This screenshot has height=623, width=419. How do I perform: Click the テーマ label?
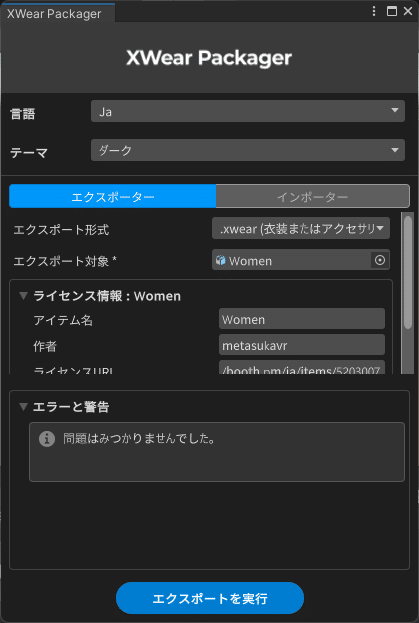[x=29, y=153]
